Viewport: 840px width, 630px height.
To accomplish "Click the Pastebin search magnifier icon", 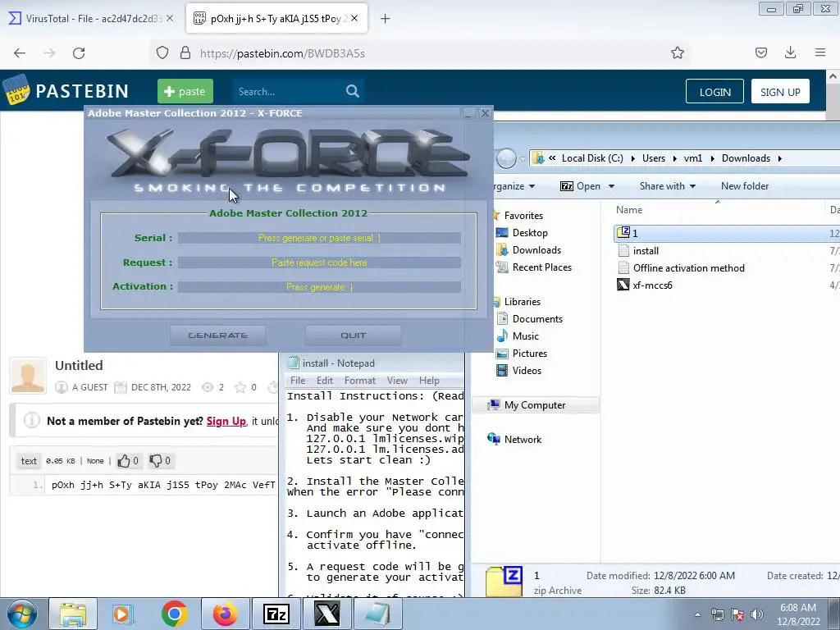I will click(x=353, y=91).
